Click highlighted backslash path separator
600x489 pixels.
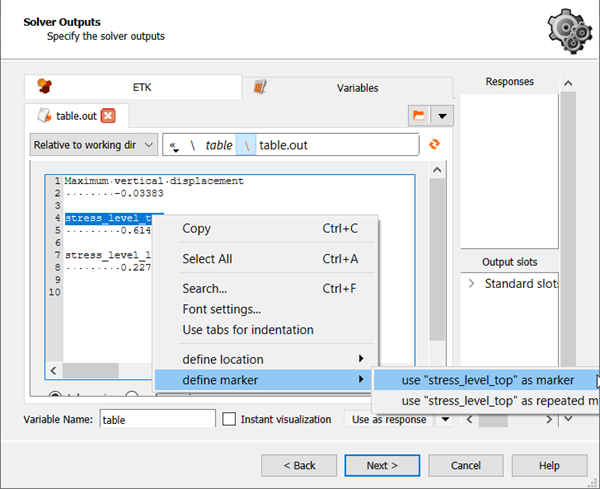tap(246, 145)
